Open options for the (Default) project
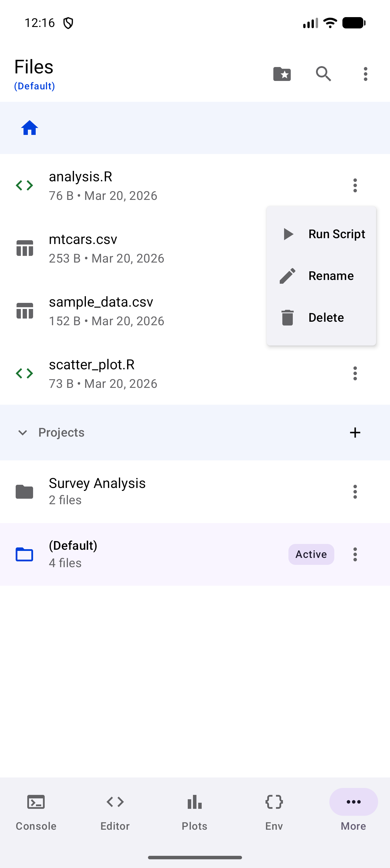This screenshot has height=868, width=390. (355, 554)
